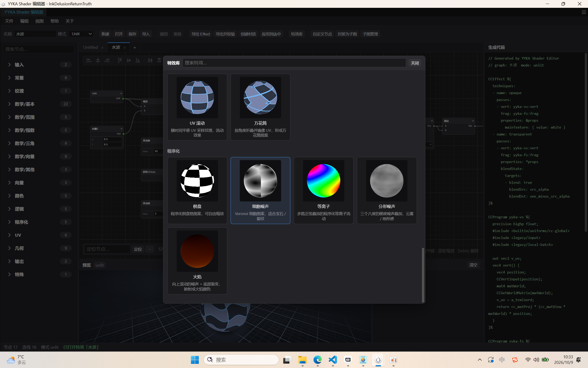Open the 文件 menu
588x368 pixels.
[x=9, y=21]
